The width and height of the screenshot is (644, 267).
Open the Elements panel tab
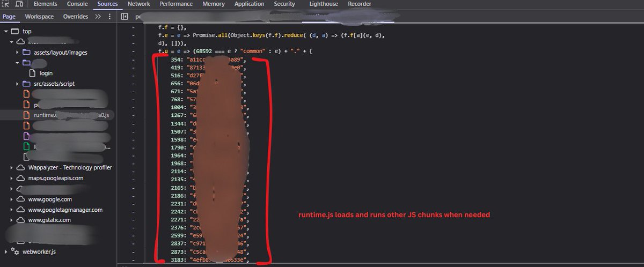pos(46,4)
